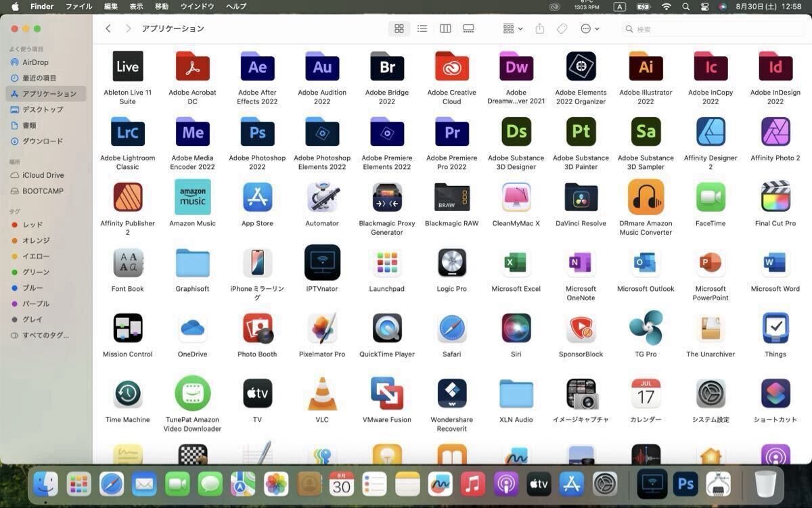Open Adobe Lightroom Classic icon
Screen dimensions: 812x508
pyautogui.click(x=127, y=132)
